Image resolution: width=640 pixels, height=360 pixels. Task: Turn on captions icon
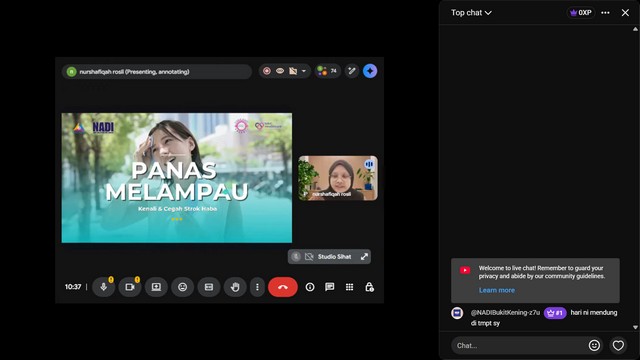[209, 287]
